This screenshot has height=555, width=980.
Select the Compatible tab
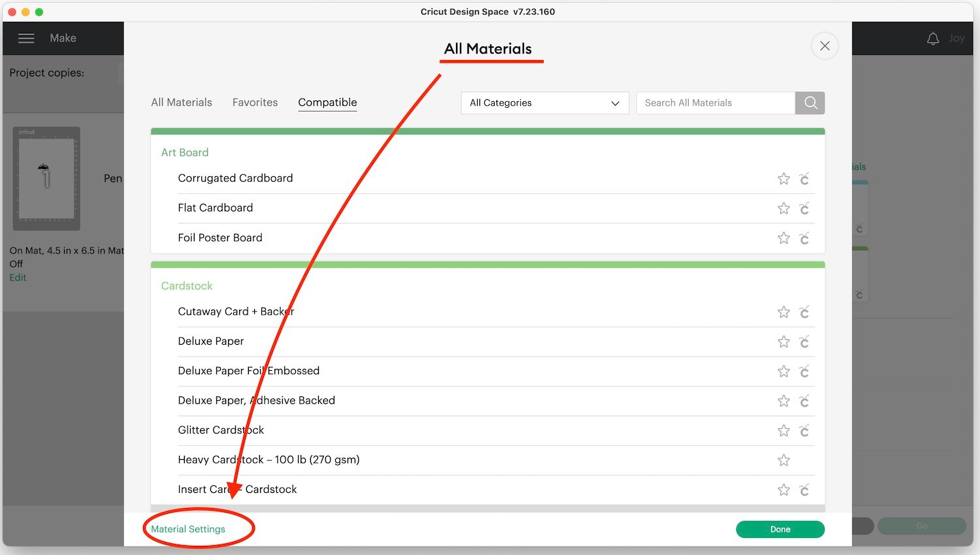pos(327,103)
